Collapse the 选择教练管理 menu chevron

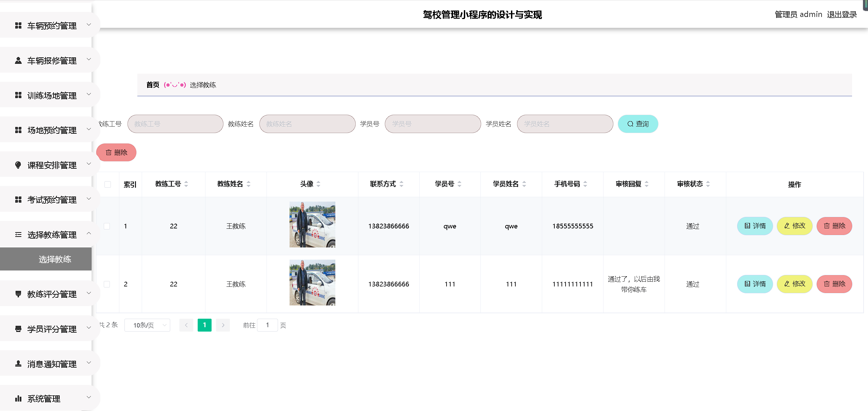[89, 233]
